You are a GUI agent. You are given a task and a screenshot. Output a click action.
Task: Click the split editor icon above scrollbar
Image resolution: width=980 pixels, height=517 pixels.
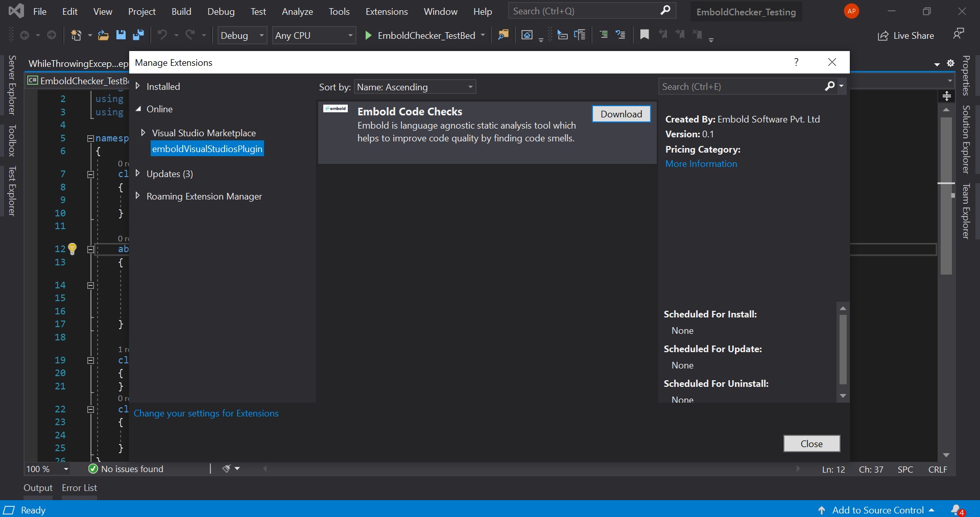tap(946, 96)
